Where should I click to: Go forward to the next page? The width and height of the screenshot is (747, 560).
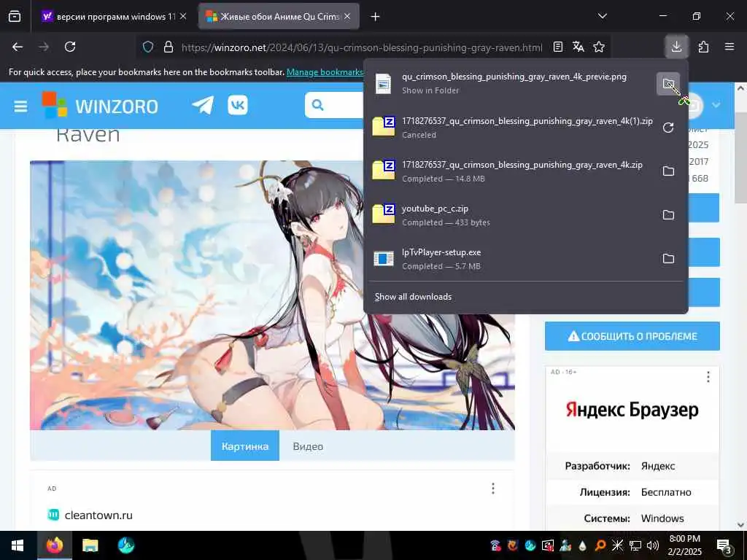click(x=44, y=47)
